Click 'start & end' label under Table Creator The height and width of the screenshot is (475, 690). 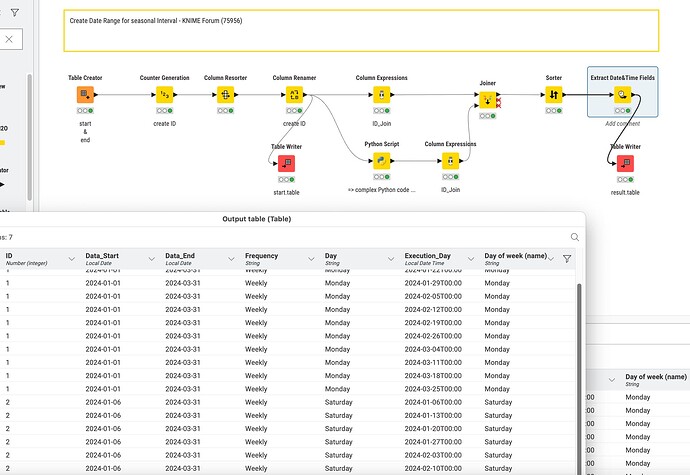(x=85, y=132)
